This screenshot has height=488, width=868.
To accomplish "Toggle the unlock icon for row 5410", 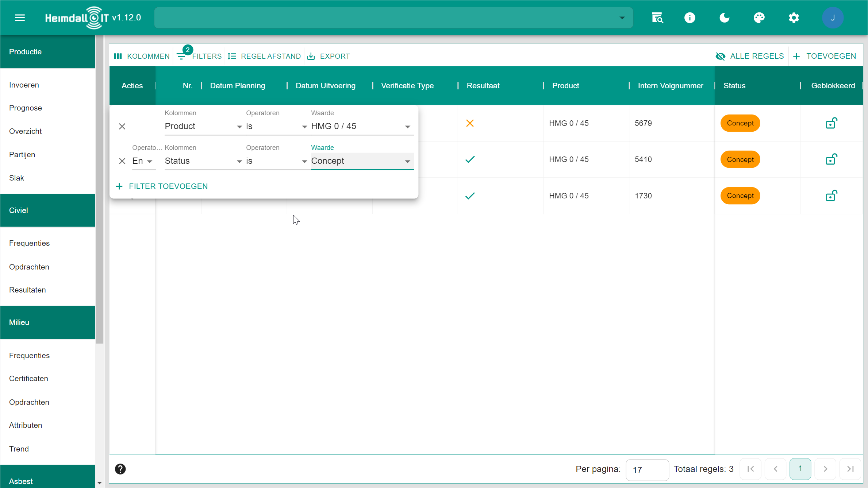I will click(831, 159).
